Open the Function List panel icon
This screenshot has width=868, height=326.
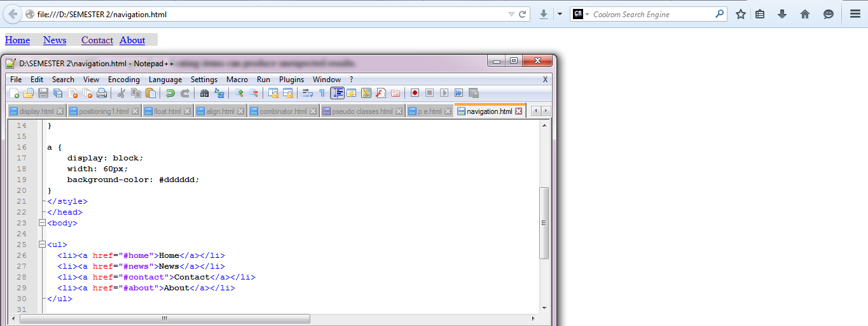(x=381, y=93)
